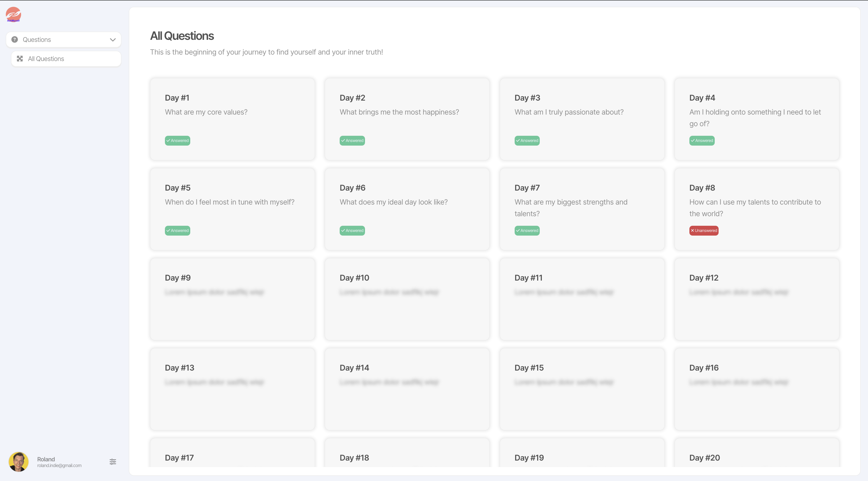This screenshot has height=481, width=868.
Task: Open Day #5 in tune with myself card
Action: [232, 209]
